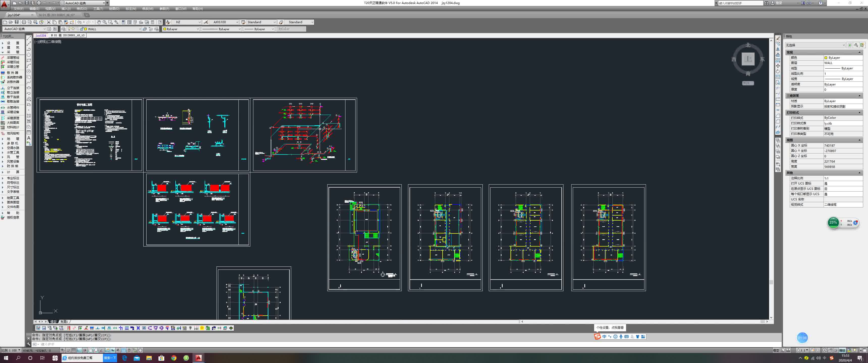
Task: Open the Layer Properties Manager icon
Action: point(64,29)
